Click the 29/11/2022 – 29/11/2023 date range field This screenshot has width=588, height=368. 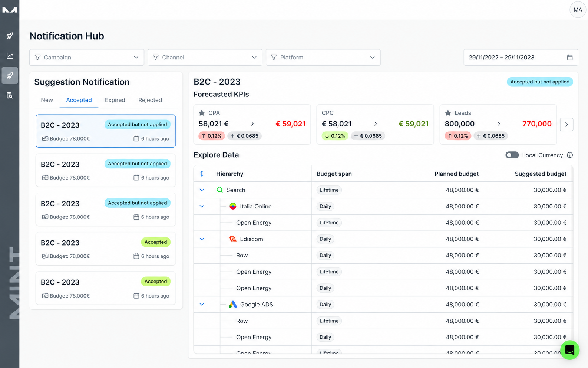click(521, 57)
